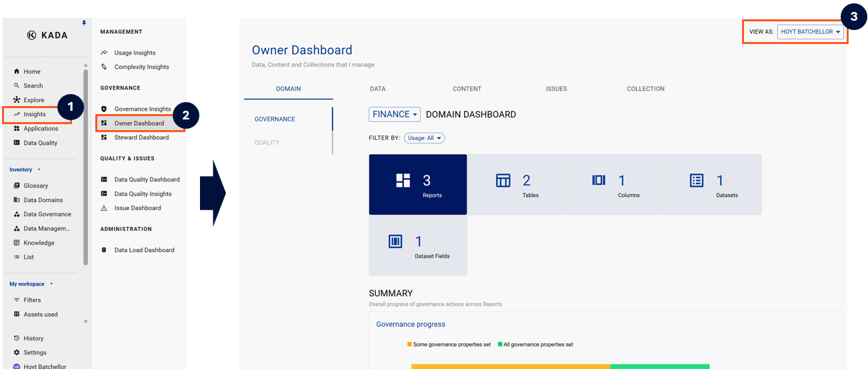Click the Data Quality sidebar icon
This screenshot has height=371, width=868.
(17, 143)
